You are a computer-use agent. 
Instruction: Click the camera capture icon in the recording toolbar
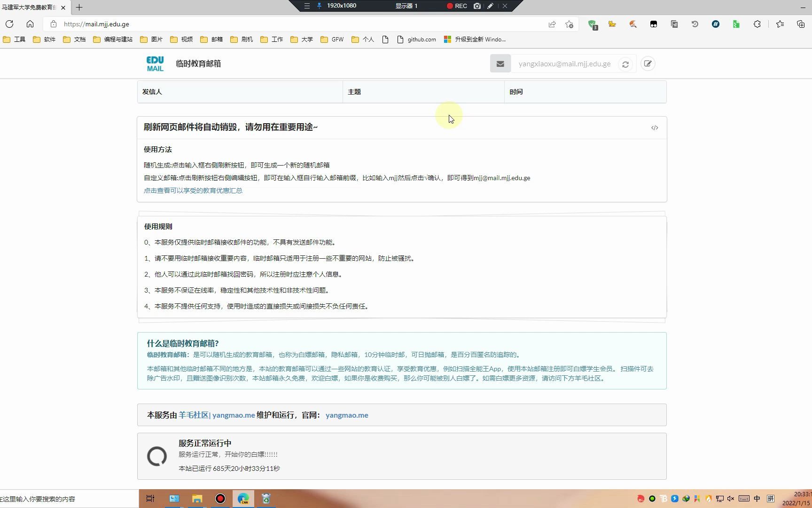pos(477,6)
